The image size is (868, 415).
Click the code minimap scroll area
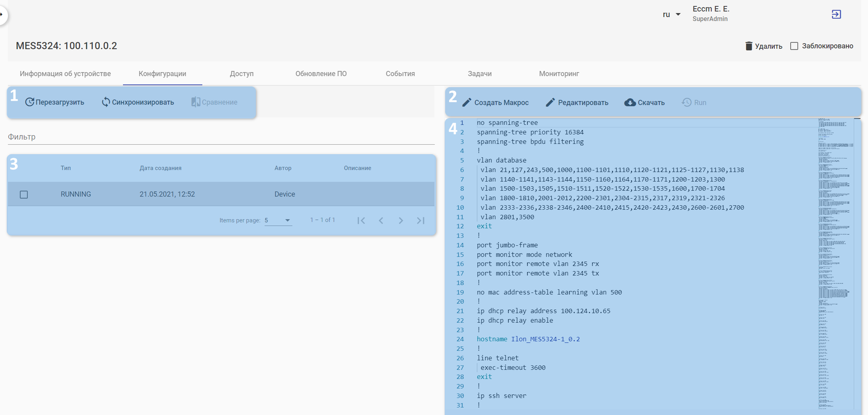(x=835, y=262)
